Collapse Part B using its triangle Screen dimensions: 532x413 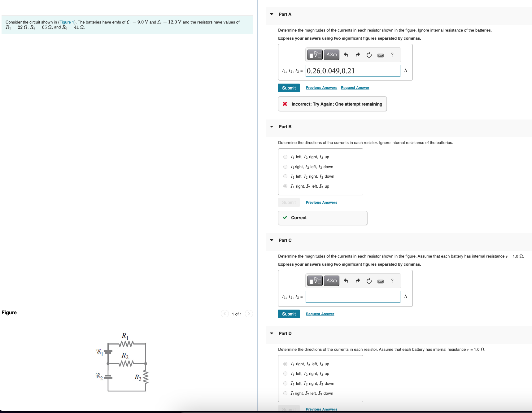pos(271,126)
